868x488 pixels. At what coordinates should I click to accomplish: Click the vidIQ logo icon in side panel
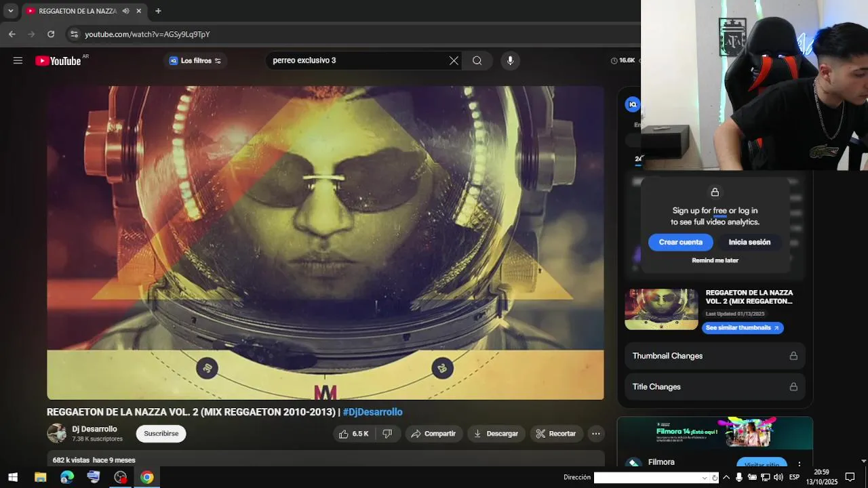coord(633,104)
